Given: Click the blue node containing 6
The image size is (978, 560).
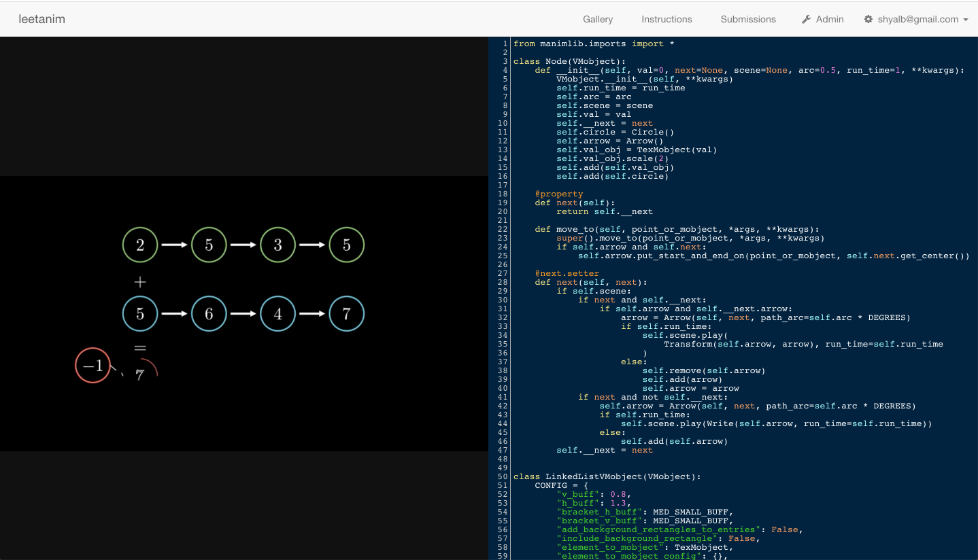Looking at the screenshot, I should pos(209,313).
